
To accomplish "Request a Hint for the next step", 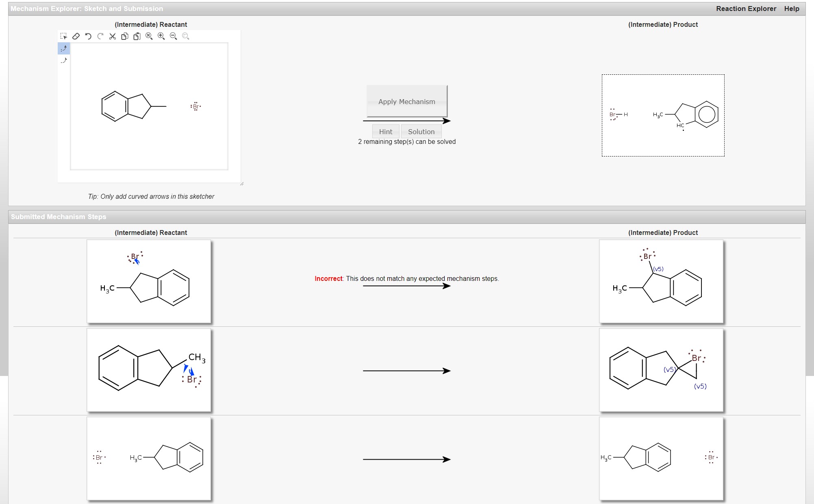I will coord(386,131).
